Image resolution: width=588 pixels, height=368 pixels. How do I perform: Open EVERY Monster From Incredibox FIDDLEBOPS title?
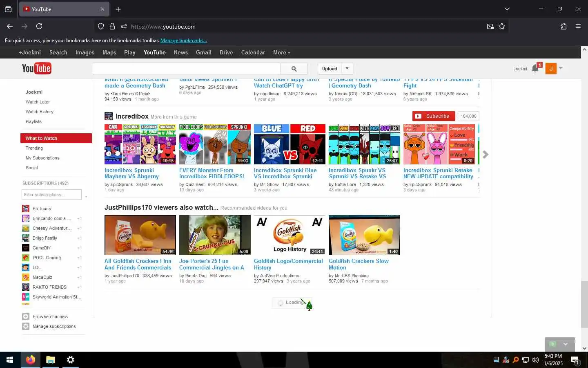click(x=212, y=173)
